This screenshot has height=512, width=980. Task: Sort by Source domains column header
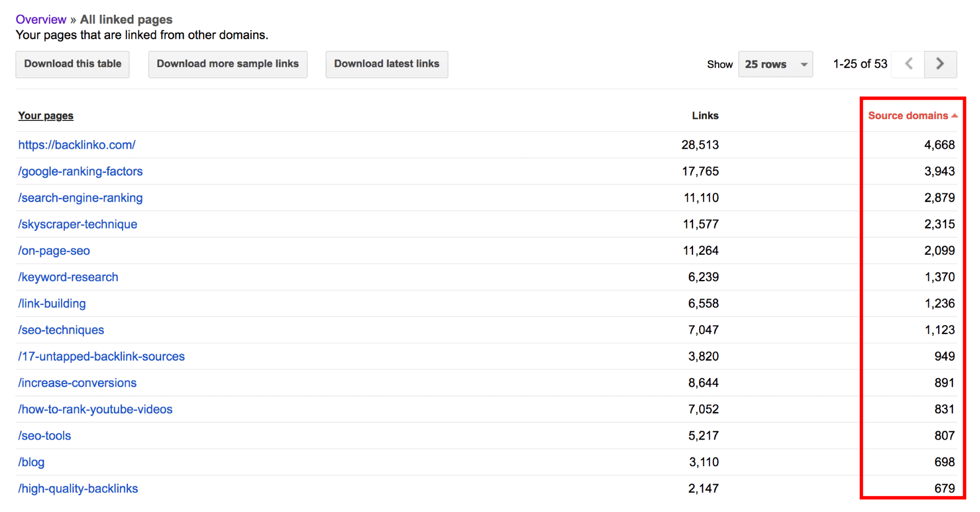tap(912, 115)
